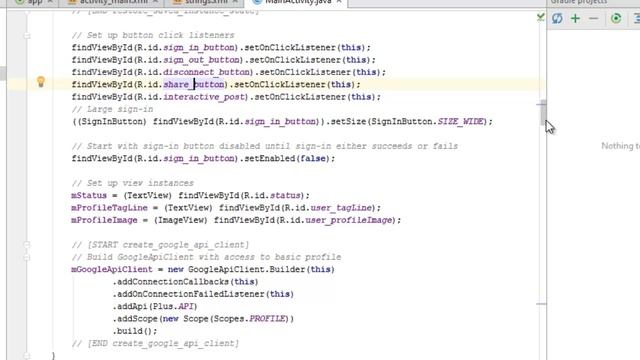
Task: Click the lower stripe mark on the editor scrollbar
Action: click(541, 304)
